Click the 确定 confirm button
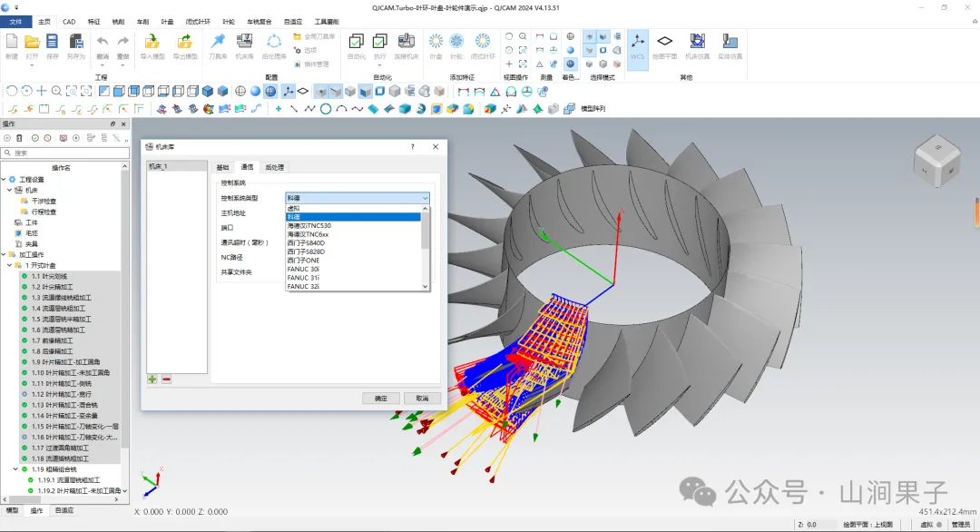Viewport: 980px width, 532px height. 380,399
